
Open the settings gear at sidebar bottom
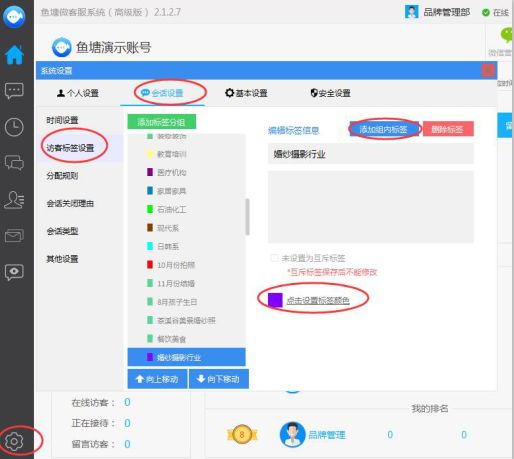click(x=14, y=441)
